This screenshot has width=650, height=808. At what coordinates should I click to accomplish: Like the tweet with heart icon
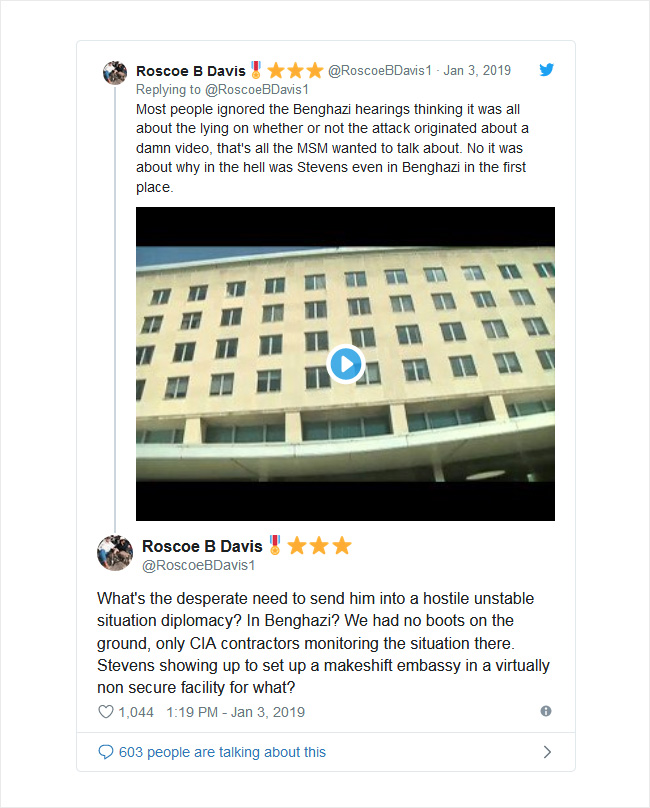tap(106, 712)
